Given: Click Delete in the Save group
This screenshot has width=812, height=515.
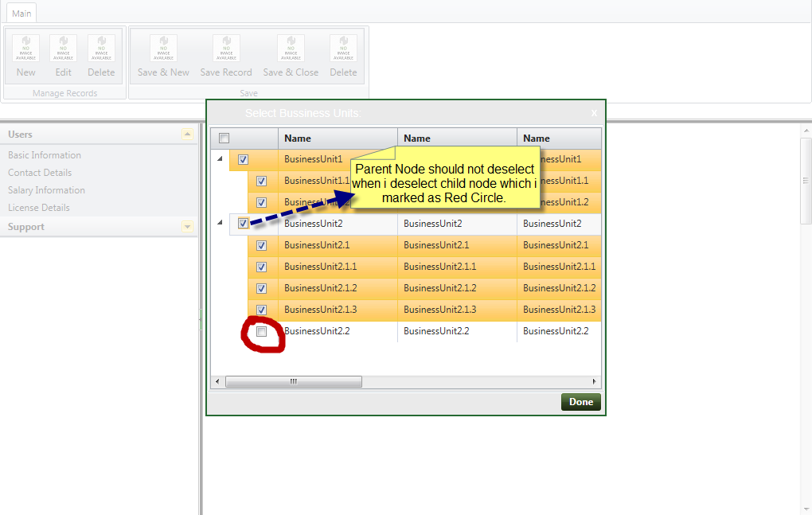Looking at the screenshot, I should [343, 57].
